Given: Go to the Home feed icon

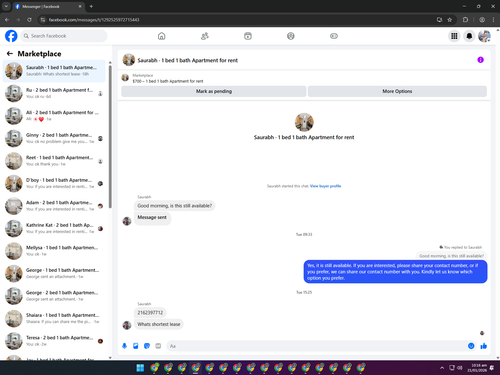Looking at the screenshot, I should point(162,36).
